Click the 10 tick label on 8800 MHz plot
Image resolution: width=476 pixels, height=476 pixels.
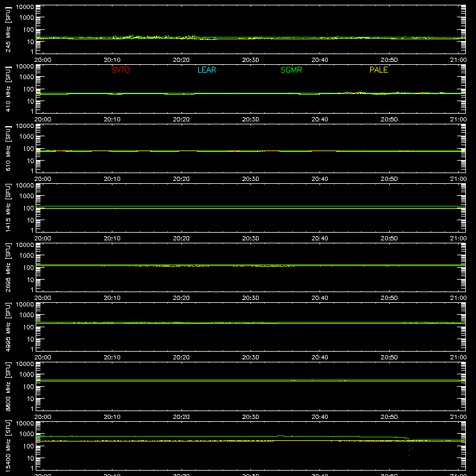point(30,399)
